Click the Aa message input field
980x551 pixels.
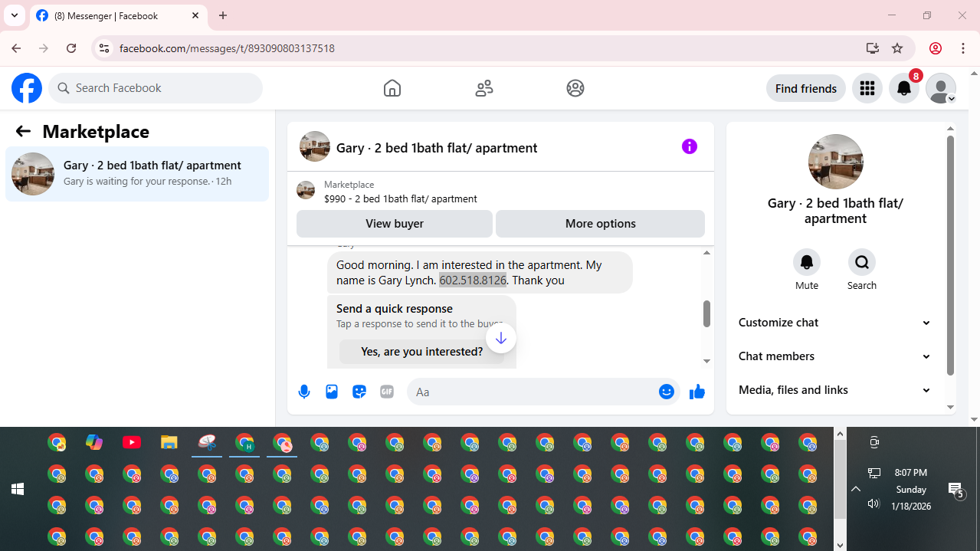click(533, 392)
